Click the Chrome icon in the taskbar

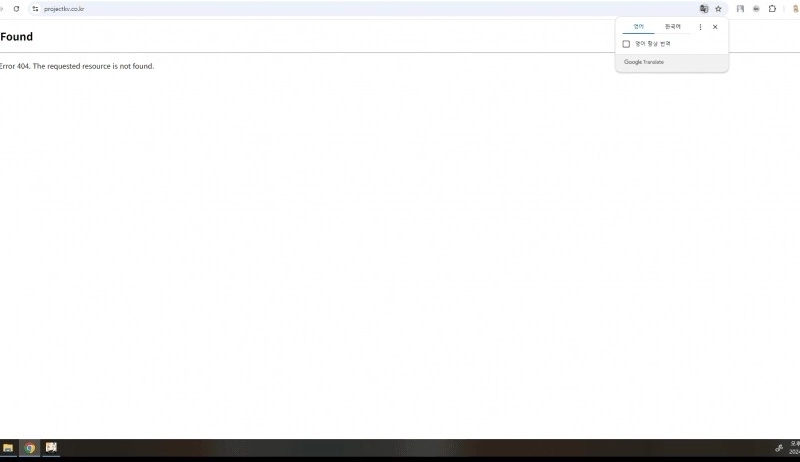pos(30,448)
